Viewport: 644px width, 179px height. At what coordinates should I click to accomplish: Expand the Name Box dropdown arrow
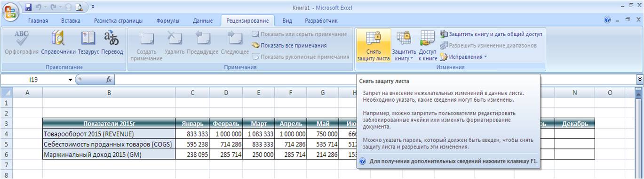[x=71, y=80]
